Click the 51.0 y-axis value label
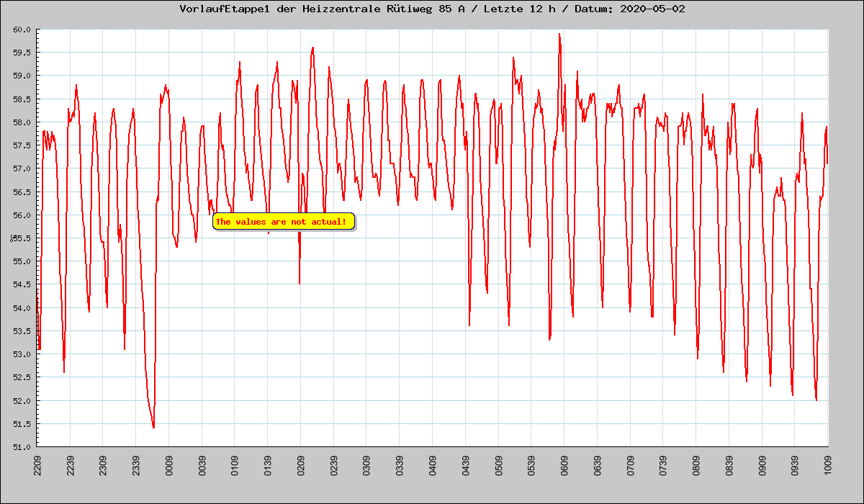Viewport: 864px width, 504px height. (x=21, y=447)
